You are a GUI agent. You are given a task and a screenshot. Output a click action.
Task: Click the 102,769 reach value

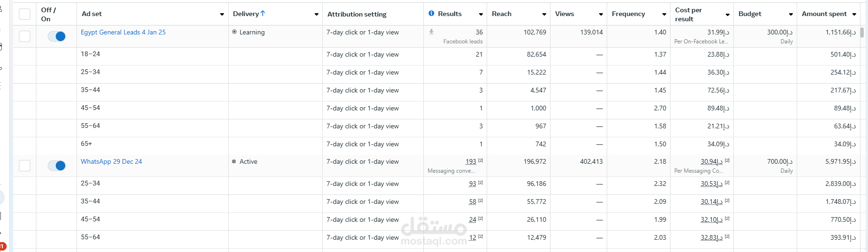coord(535,32)
